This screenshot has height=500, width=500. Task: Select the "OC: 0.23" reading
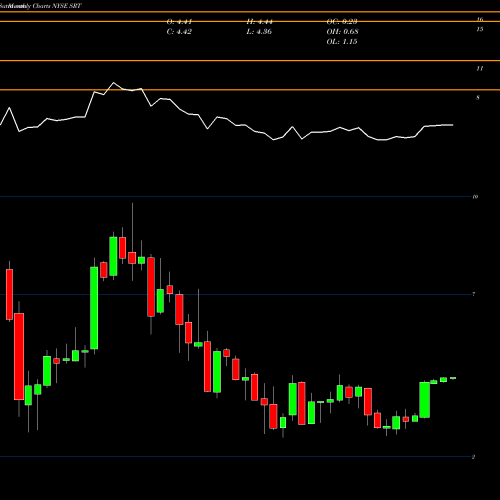342,22
